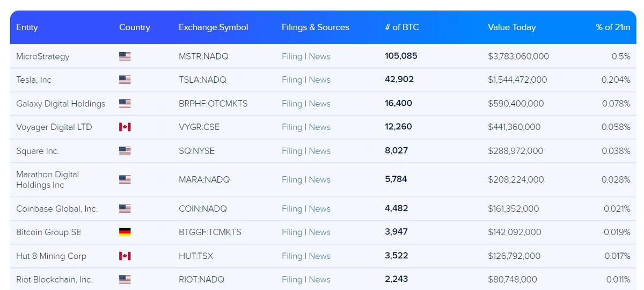This screenshot has width=644, height=290.
Task: Click the Canadian flag in Voyager Digital row
Action: tap(125, 127)
